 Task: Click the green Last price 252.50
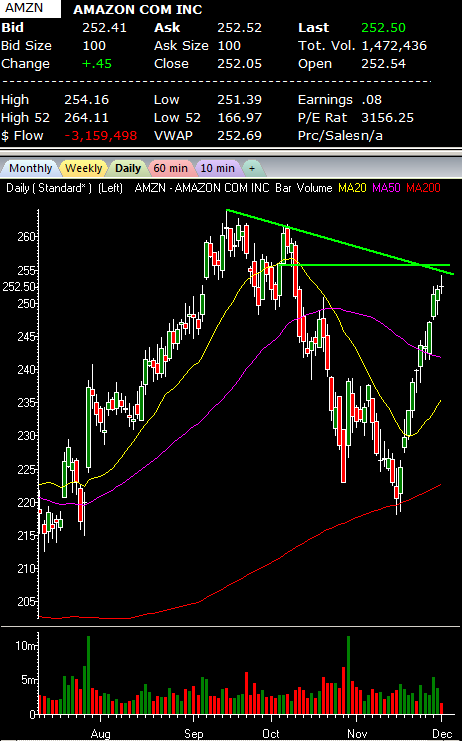383,27
